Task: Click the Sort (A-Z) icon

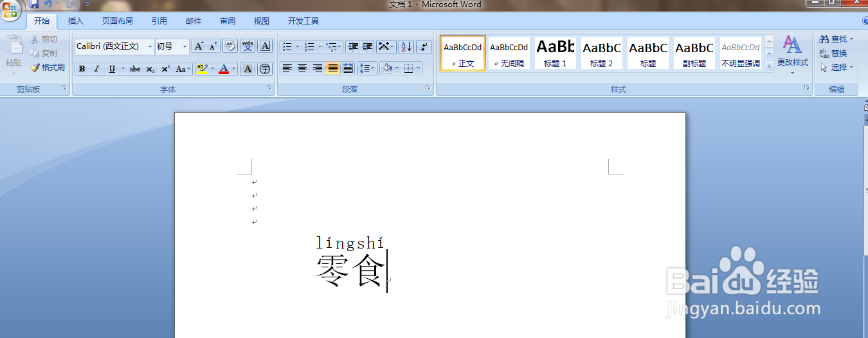Action: pos(406,46)
